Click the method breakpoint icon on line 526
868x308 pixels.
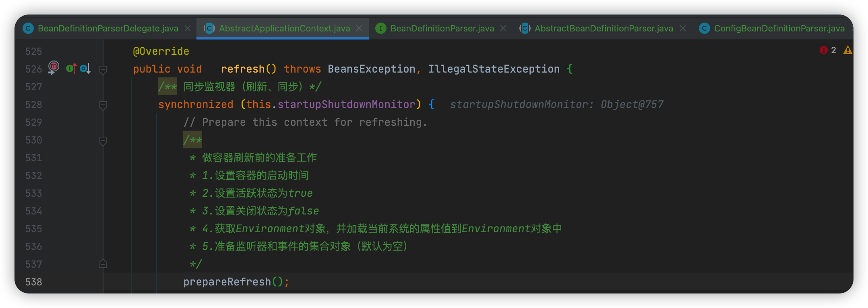tap(54, 67)
